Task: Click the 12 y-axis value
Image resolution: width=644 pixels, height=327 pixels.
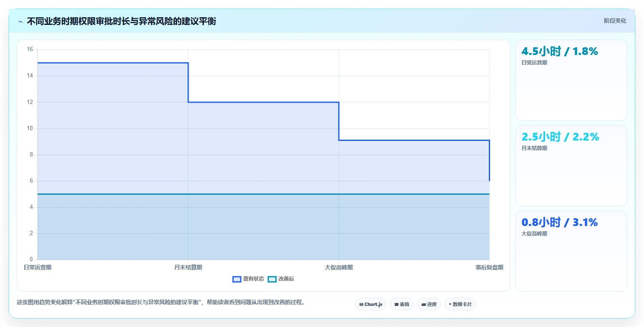Action: click(x=30, y=102)
